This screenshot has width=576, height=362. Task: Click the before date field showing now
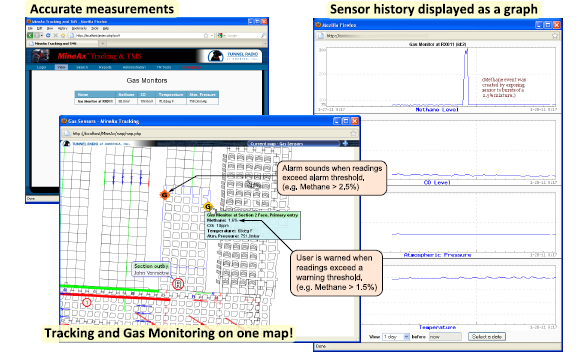click(x=445, y=337)
